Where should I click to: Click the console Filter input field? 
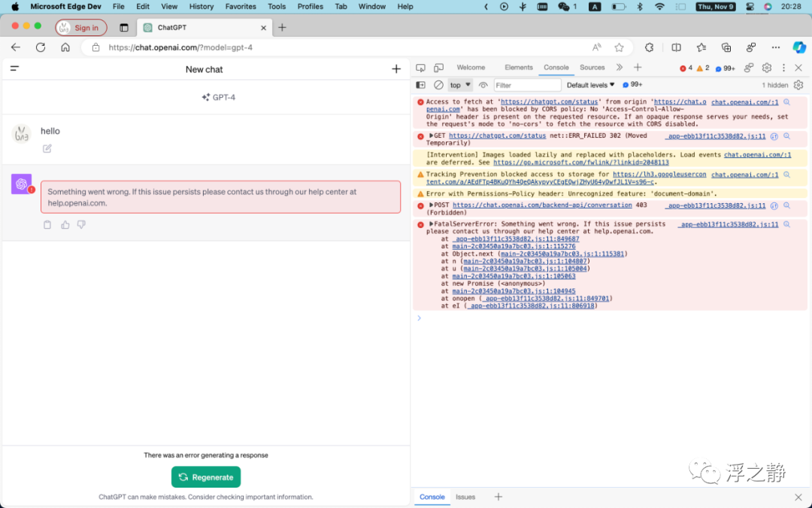pos(527,85)
